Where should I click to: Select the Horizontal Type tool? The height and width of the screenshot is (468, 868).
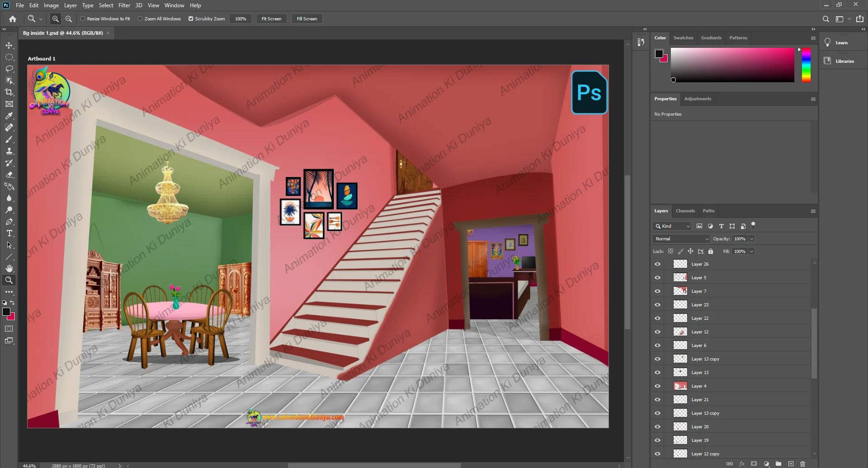[x=9, y=234]
